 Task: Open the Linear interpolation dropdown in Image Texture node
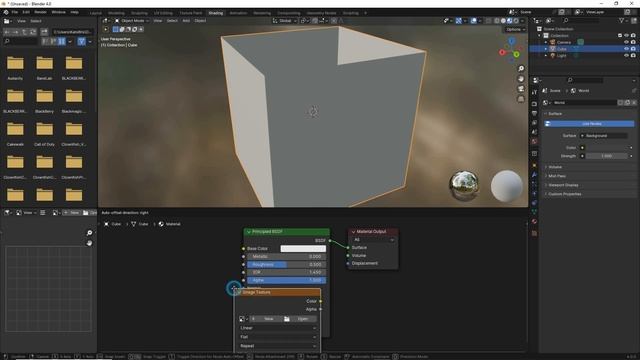pos(278,328)
